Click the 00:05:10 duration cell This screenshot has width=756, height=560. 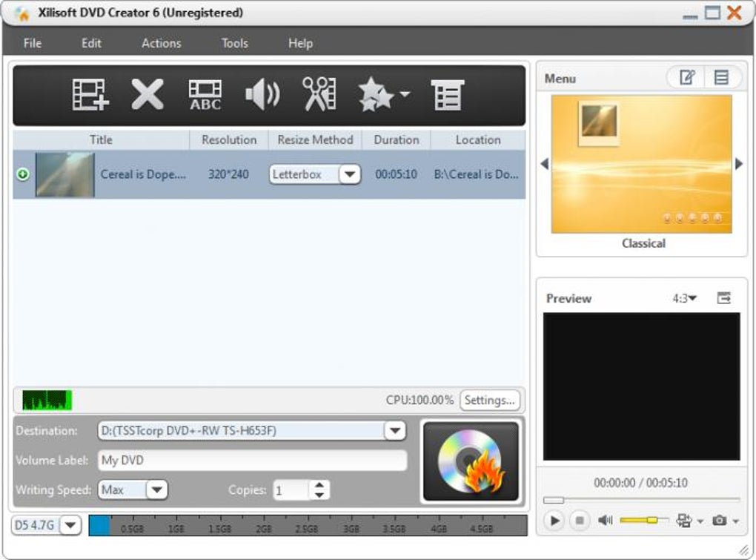tap(396, 174)
